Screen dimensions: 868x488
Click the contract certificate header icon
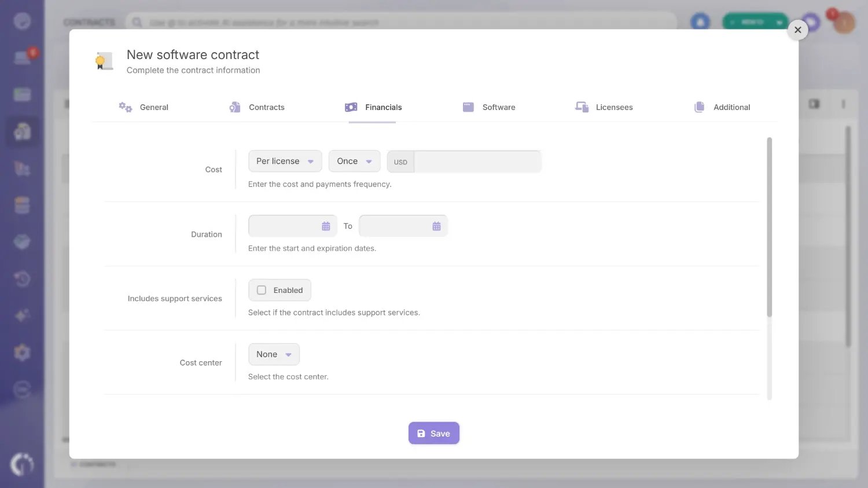point(104,60)
